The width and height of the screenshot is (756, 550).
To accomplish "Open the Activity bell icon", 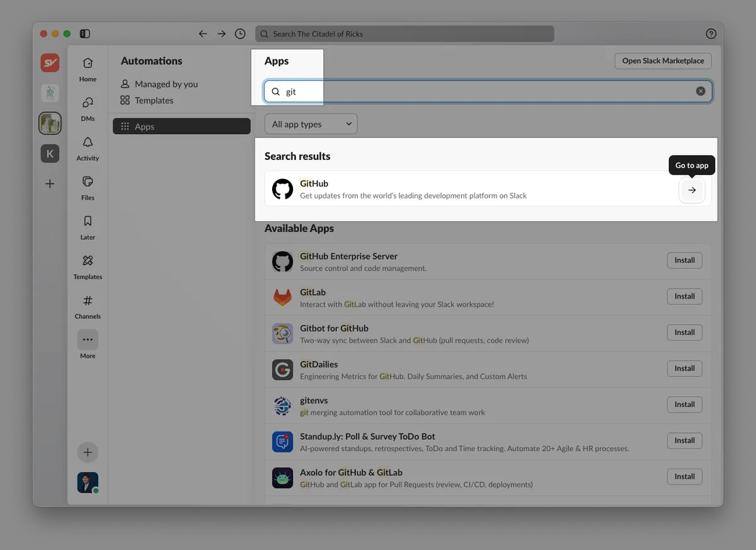I will pos(88,142).
